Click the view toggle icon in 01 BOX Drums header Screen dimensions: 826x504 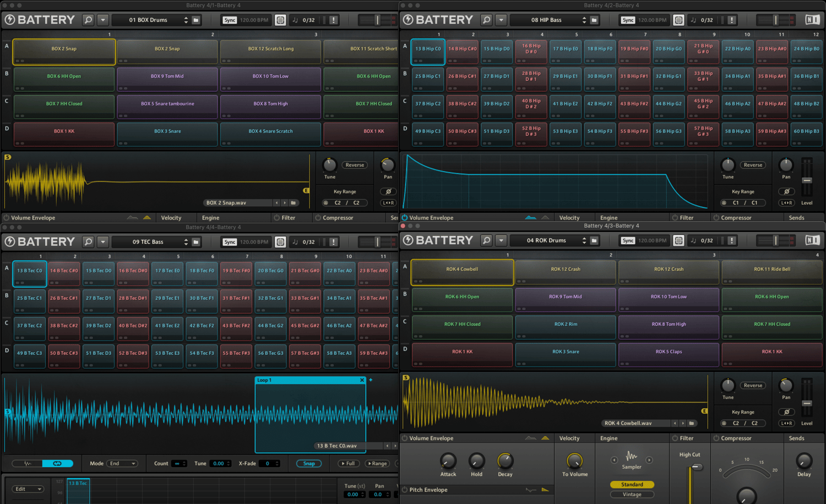click(x=280, y=20)
